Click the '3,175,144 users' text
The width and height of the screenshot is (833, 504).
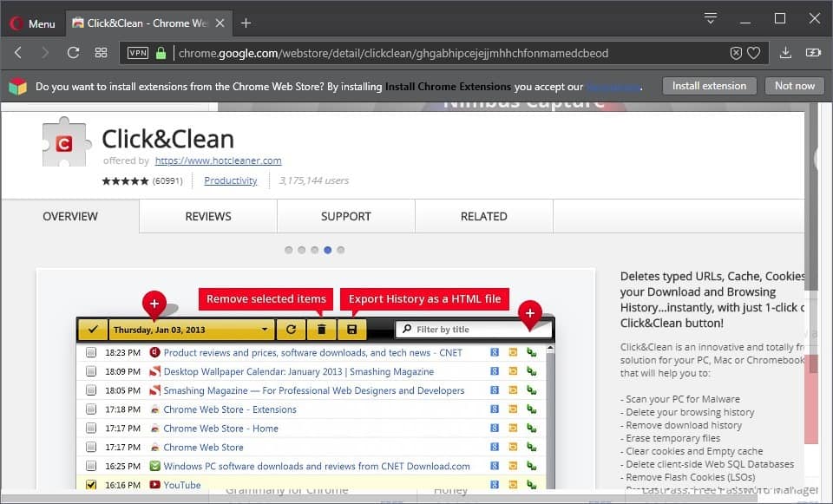[x=314, y=180]
